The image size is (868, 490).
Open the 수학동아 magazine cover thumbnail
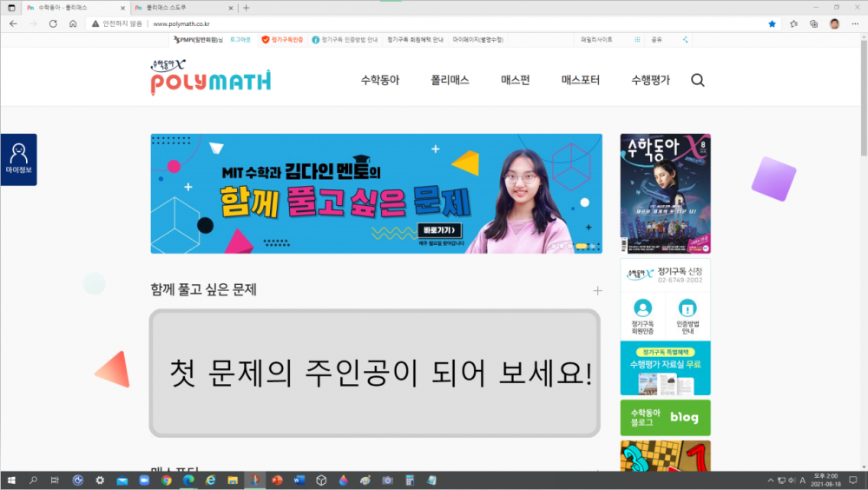[x=666, y=194]
